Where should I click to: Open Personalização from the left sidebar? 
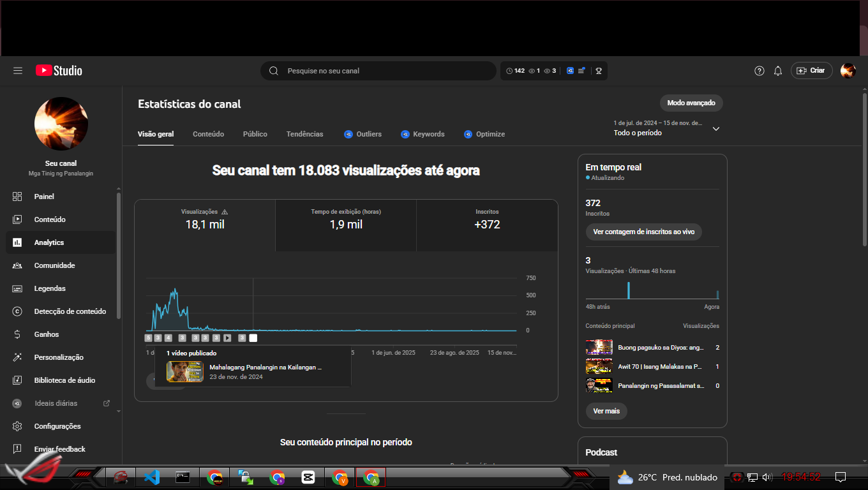tap(59, 357)
